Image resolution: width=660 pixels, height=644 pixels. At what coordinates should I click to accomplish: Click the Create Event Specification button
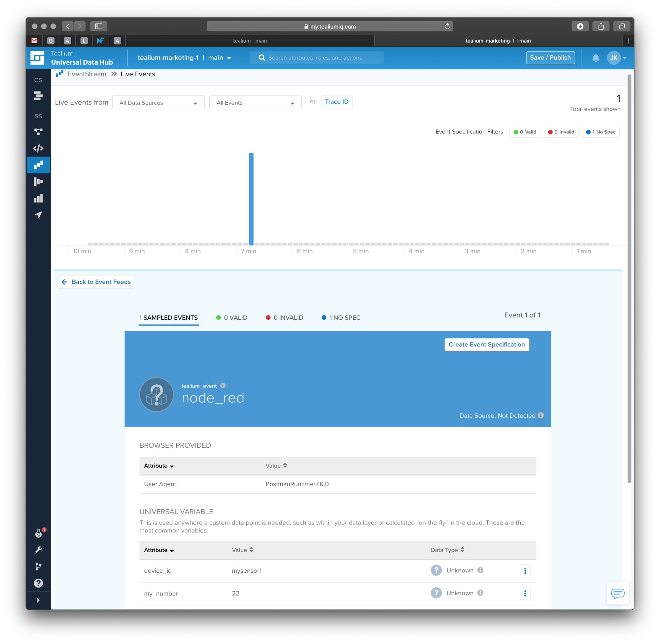coord(487,345)
